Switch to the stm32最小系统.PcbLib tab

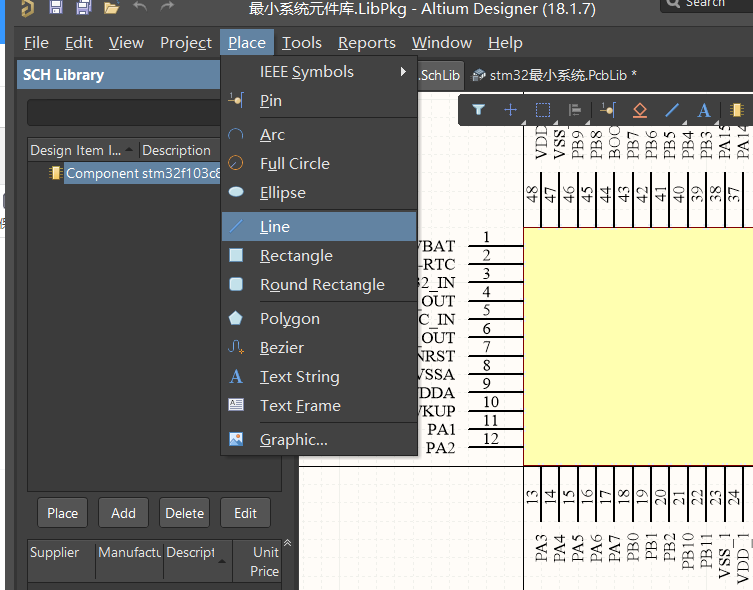pos(554,75)
